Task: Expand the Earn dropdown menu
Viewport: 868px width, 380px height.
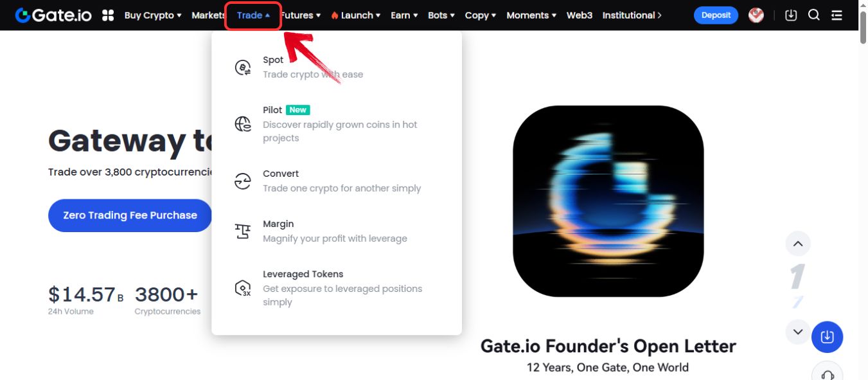Action: tap(404, 15)
